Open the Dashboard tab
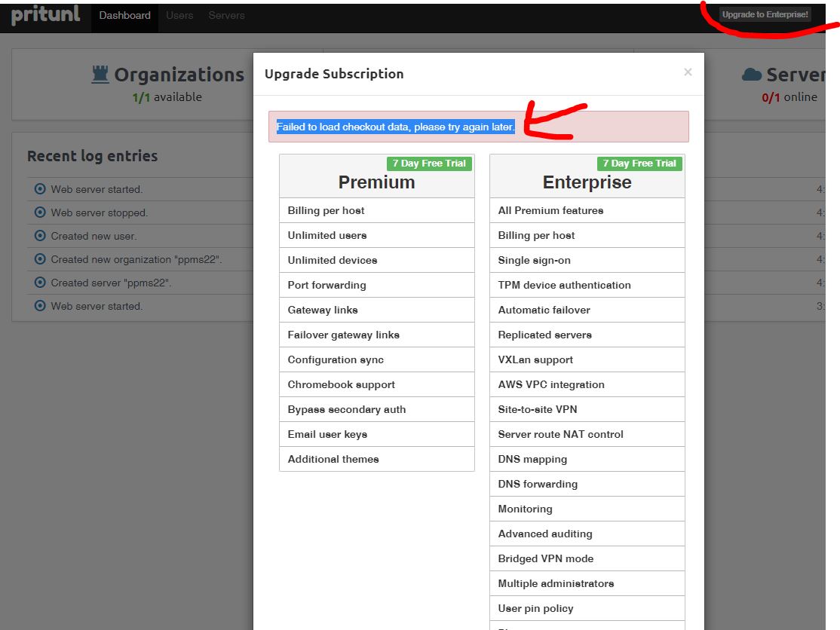The height and width of the screenshot is (630, 840). 125,16
